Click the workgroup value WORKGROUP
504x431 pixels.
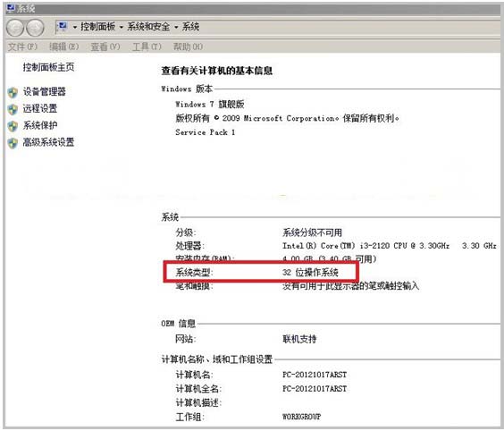coord(301,417)
